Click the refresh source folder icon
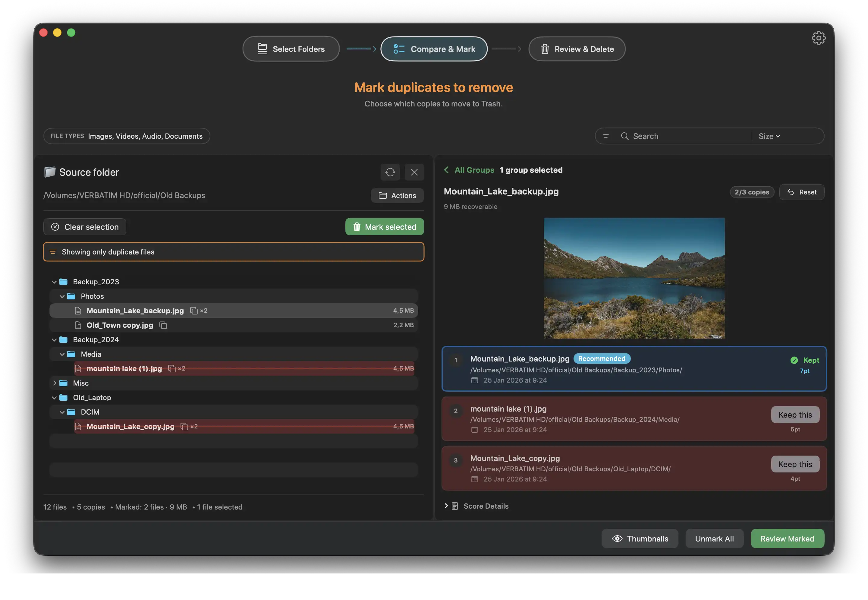Screen dimensions: 868x600 390,172
